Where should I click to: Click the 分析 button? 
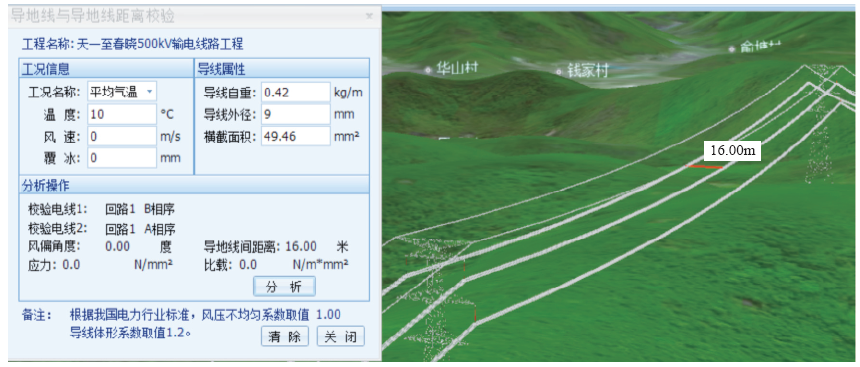tap(284, 286)
